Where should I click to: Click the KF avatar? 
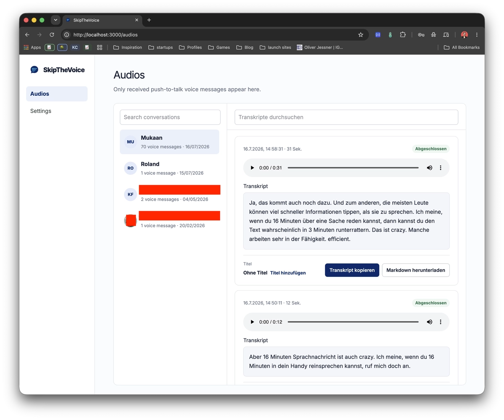click(x=131, y=194)
